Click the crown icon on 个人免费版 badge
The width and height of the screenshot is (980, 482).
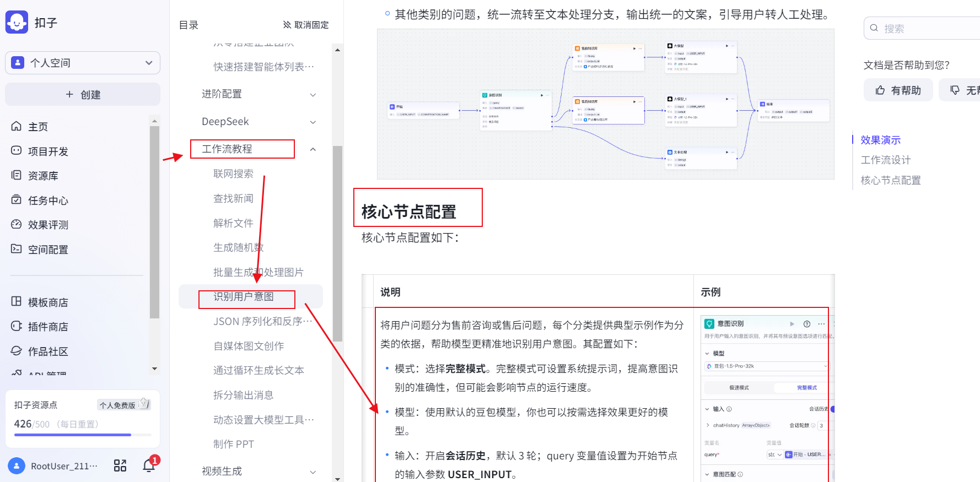(144, 404)
